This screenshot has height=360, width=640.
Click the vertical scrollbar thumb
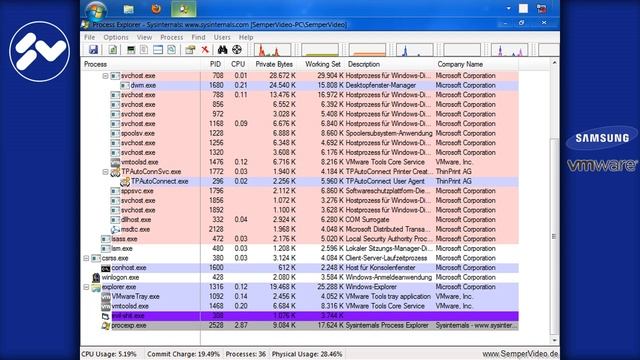click(x=554, y=237)
